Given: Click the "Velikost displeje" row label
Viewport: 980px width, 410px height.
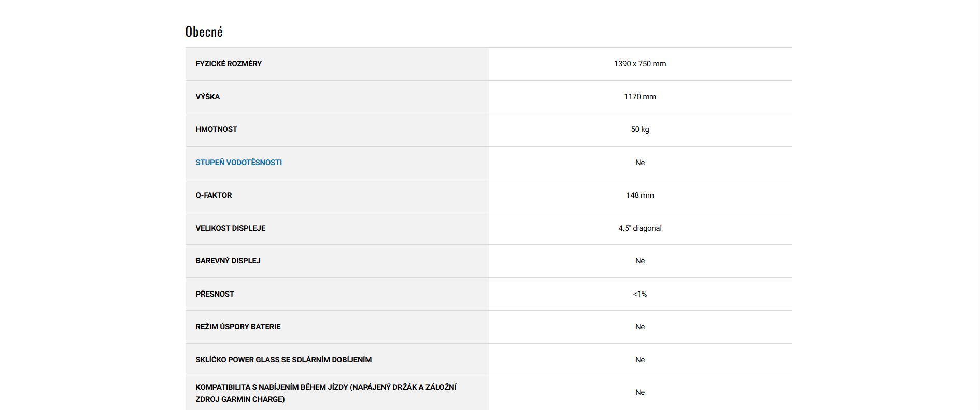Looking at the screenshot, I should click(x=230, y=228).
